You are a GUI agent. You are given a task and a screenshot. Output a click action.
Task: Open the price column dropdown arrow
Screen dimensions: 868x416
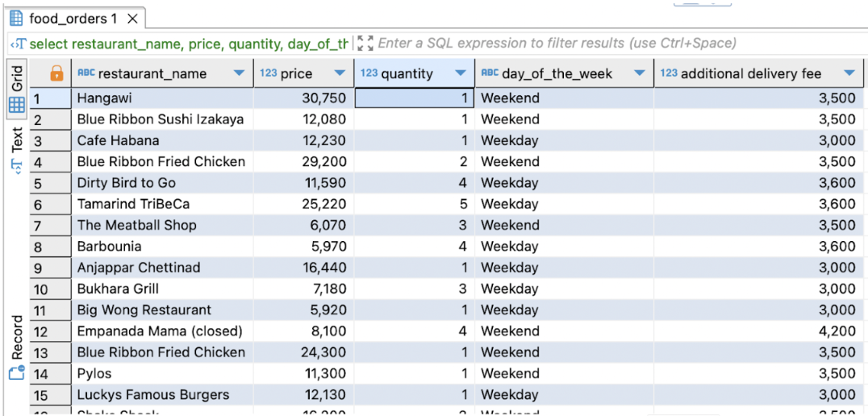(x=340, y=73)
